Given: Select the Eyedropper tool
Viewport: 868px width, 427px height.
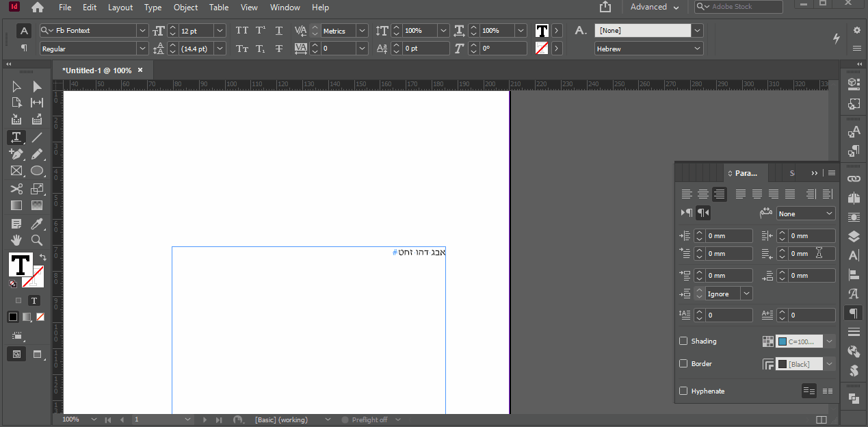Looking at the screenshot, I should [x=37, y=224].
